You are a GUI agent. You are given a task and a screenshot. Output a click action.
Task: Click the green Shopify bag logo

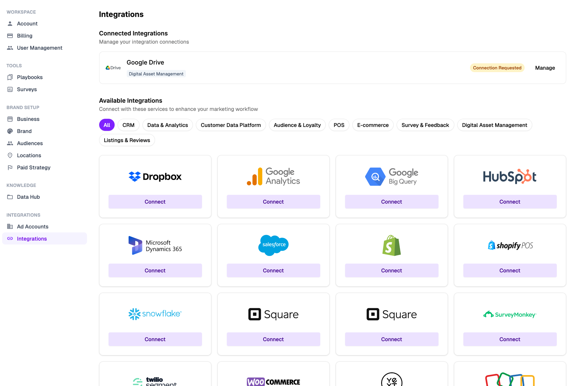(x=391, y=245)
